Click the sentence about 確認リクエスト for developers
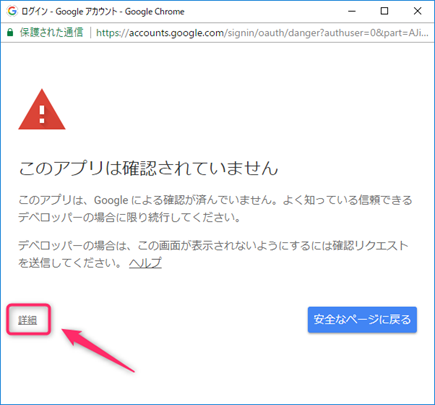This screenshot has width=435, height=405. 213,254
